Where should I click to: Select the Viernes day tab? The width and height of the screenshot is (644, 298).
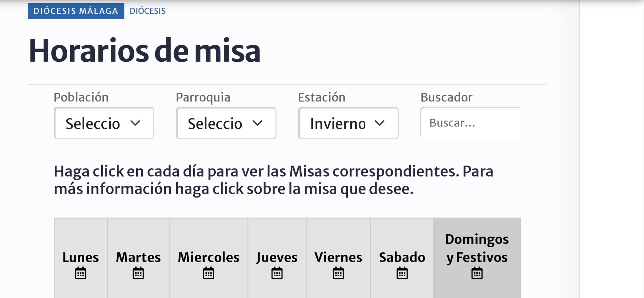coord(338,258)
